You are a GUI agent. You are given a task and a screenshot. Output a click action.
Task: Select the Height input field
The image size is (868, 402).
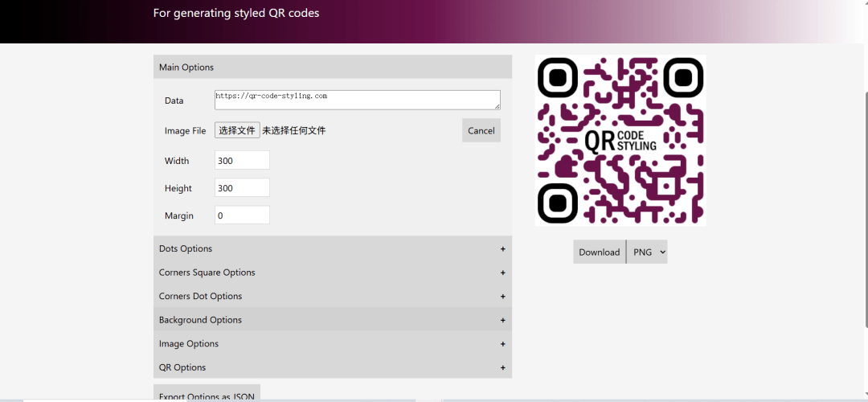(x=242, y=188)
